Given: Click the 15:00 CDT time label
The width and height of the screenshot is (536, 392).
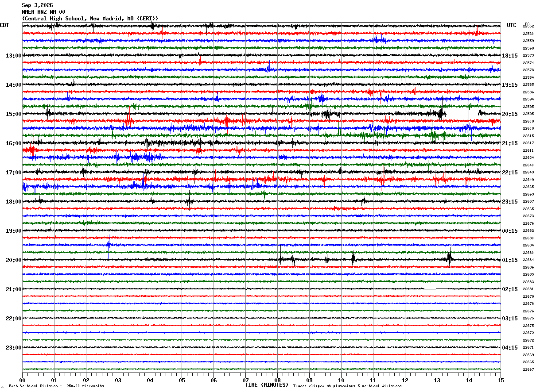Looking at the screenshot, I should [x=13, y=114].
